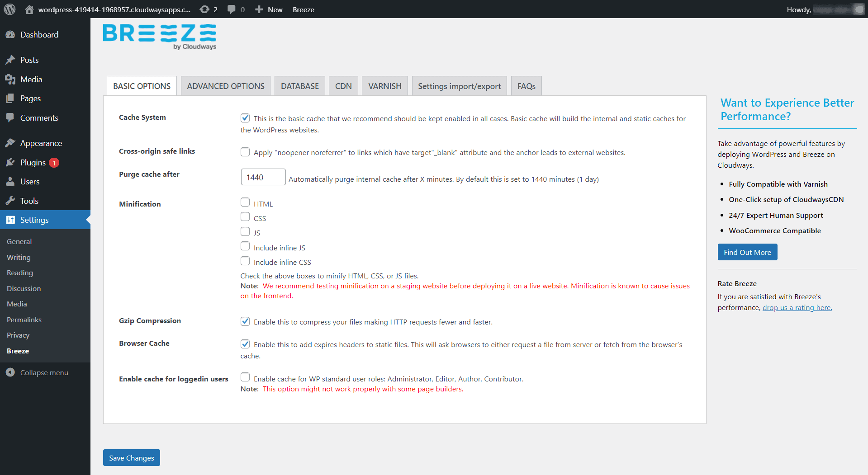Click the Find Out More button
868x475 pixels.
747,252
